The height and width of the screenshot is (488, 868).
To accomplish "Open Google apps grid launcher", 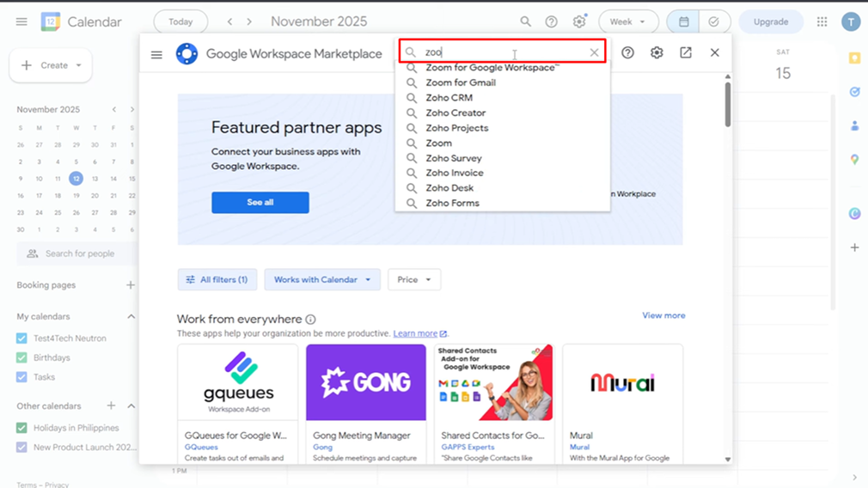I will click(822, 21).
